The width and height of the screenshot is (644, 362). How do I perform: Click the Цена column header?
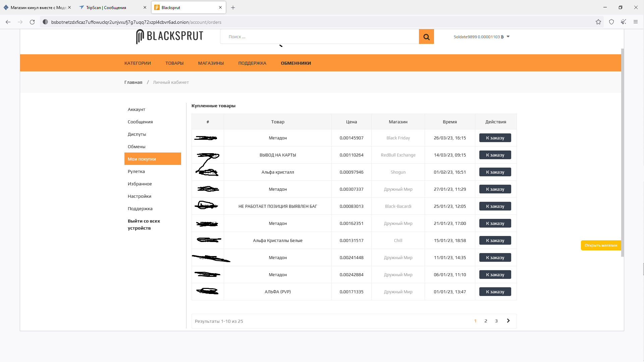(x=352, y=122)
